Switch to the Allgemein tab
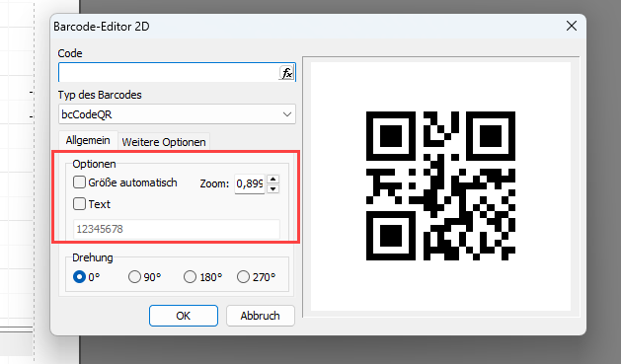Image resolution: width=621 pixels, height=364 pixels. (x=88, y=140)
